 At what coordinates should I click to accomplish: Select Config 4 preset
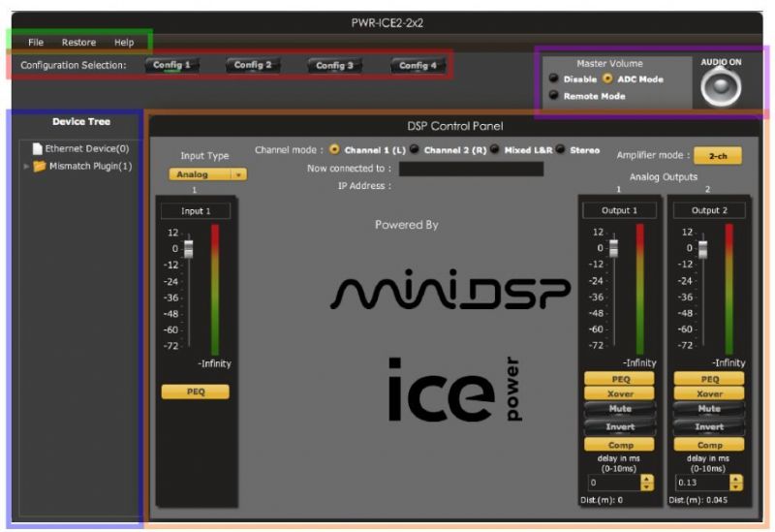pyautogui.click(x=418, y=65)
